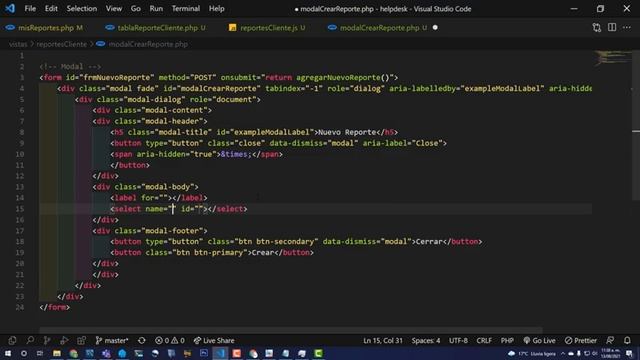The height and width of the screenshot is (360, 640).
Task: Open the Run and Debug icon
Action: [64, 340]
